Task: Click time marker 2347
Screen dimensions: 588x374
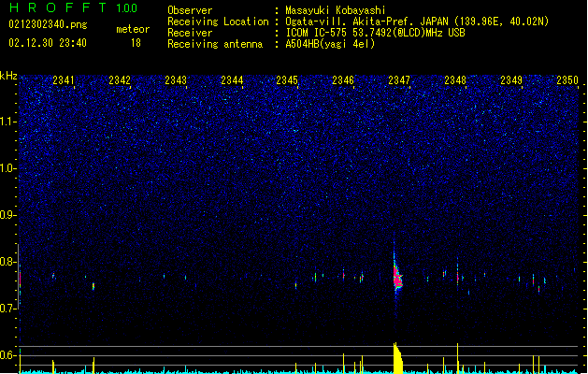Action: click(x=399, y=79)
